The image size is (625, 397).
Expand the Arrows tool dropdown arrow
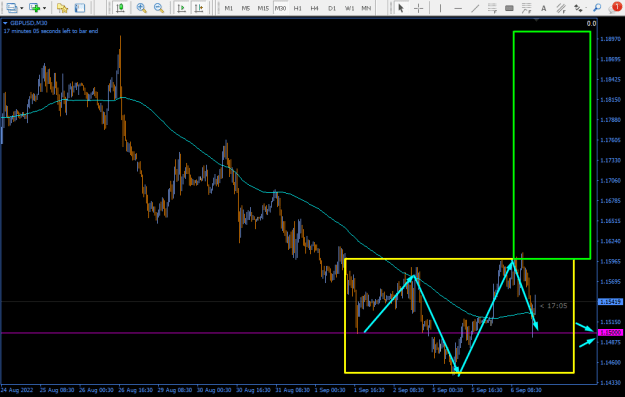(x=585, y=8)
